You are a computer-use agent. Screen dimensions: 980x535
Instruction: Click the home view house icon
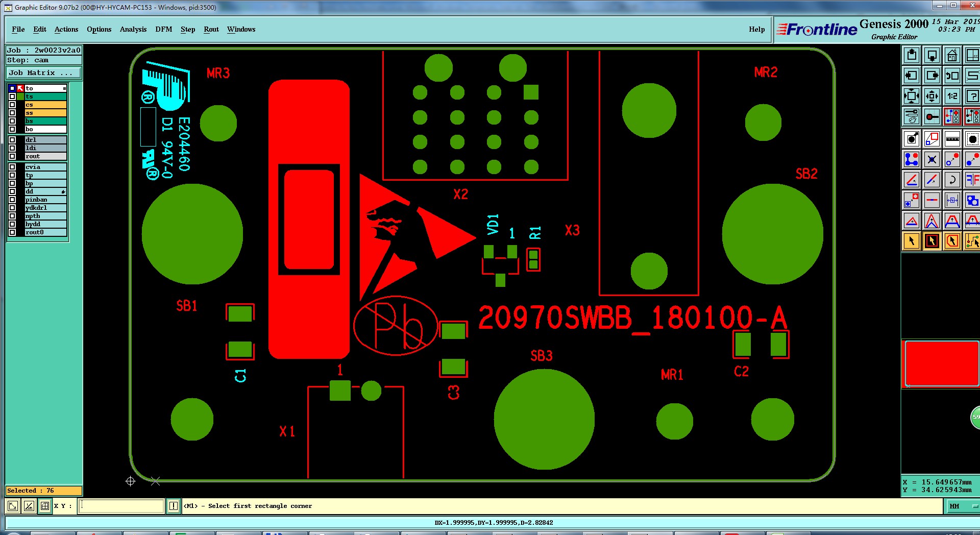(952, 55)
